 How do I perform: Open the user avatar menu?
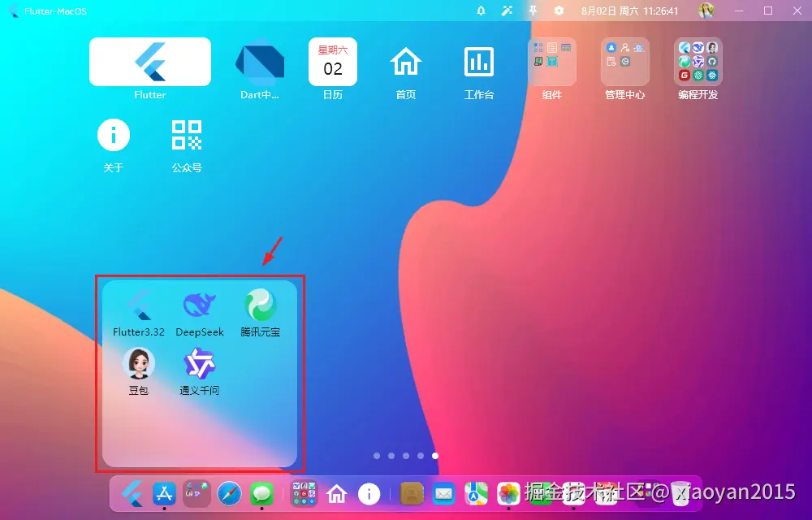(x=706, y=11)
